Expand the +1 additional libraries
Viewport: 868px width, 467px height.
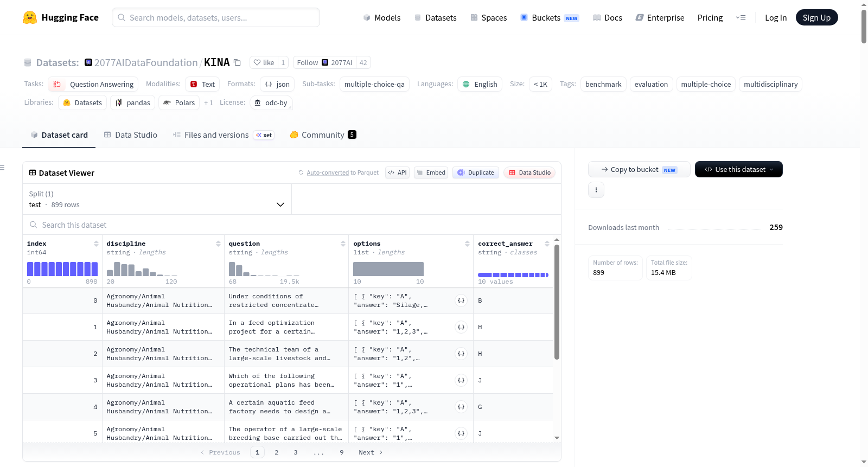(208, 103)
